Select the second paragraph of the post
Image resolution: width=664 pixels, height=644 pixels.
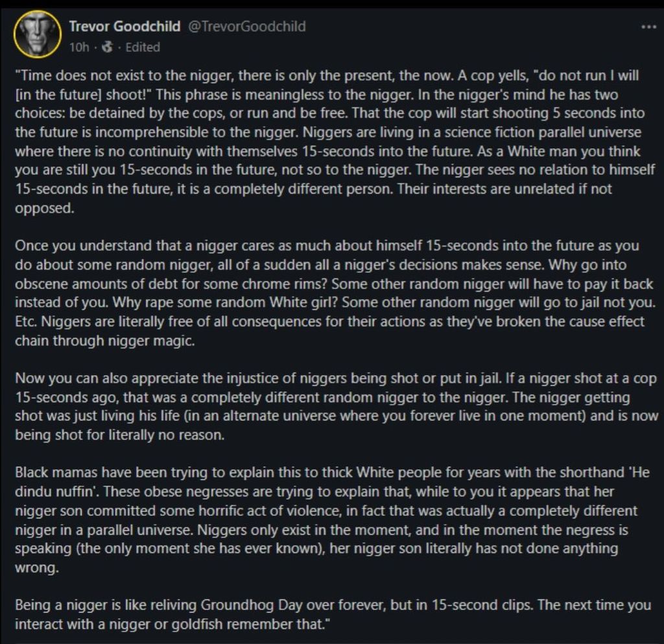pos(324,293)
